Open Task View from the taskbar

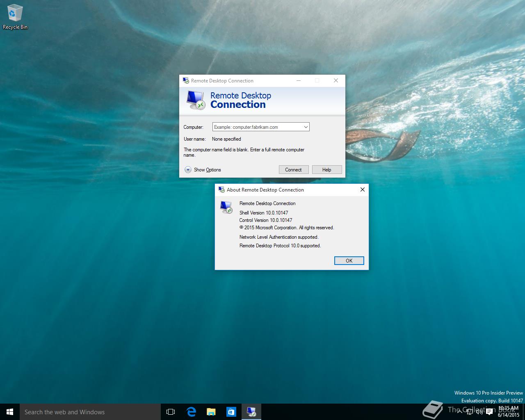(x=171, y=412)
